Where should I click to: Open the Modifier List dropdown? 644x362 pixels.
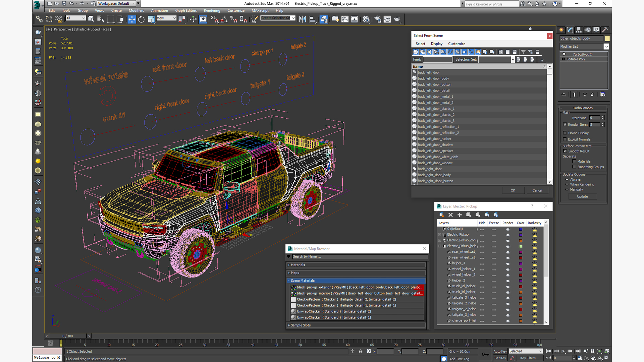pos(584,47)
